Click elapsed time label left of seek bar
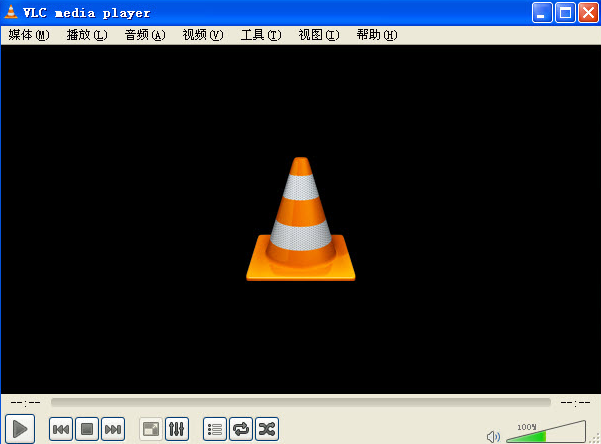Image resolution: width=601 pixels, height=444 pixels. click(26, 402)
